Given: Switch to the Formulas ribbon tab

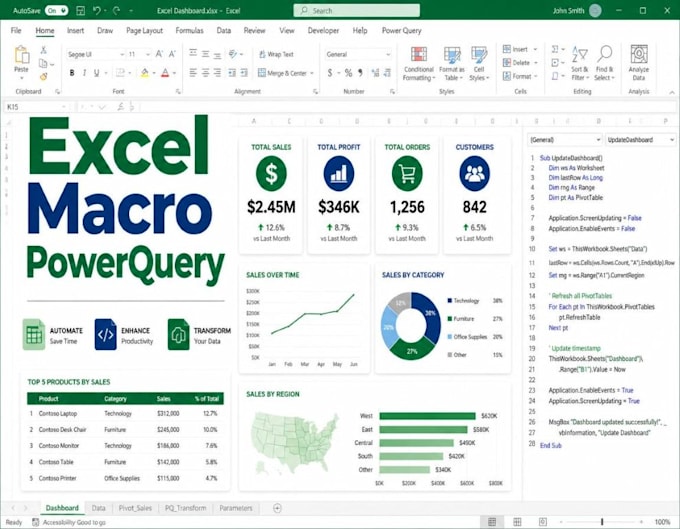Looking at the screenshot, I should (190, 30).
